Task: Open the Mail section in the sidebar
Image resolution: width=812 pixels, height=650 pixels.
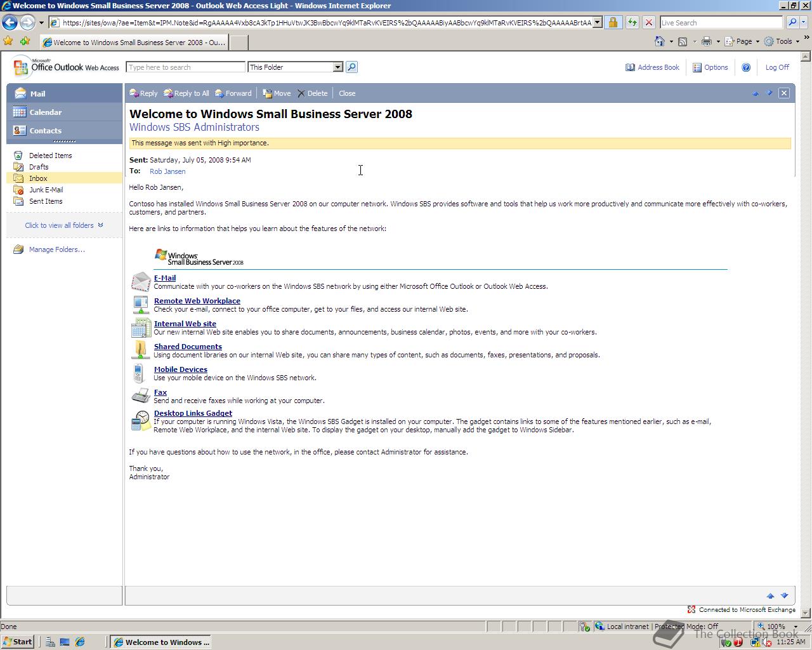Action: pos(64,93)
